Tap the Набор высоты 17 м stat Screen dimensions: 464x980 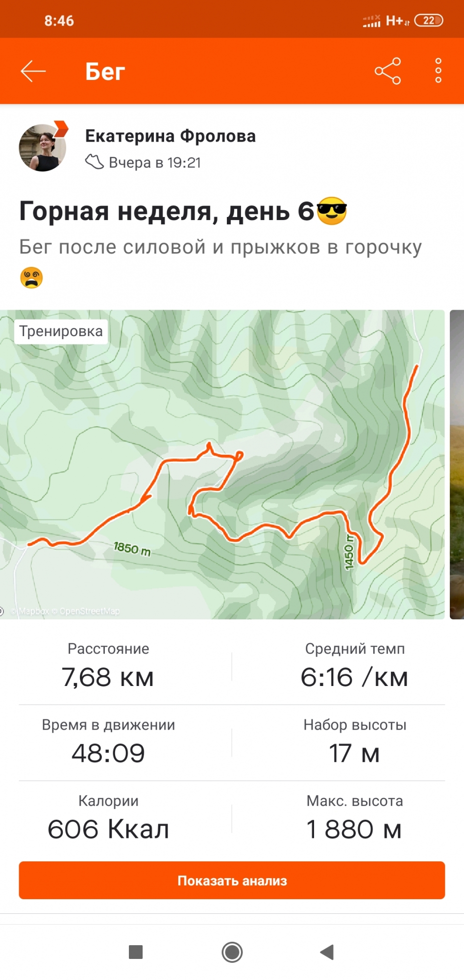[x=355, y=742]
